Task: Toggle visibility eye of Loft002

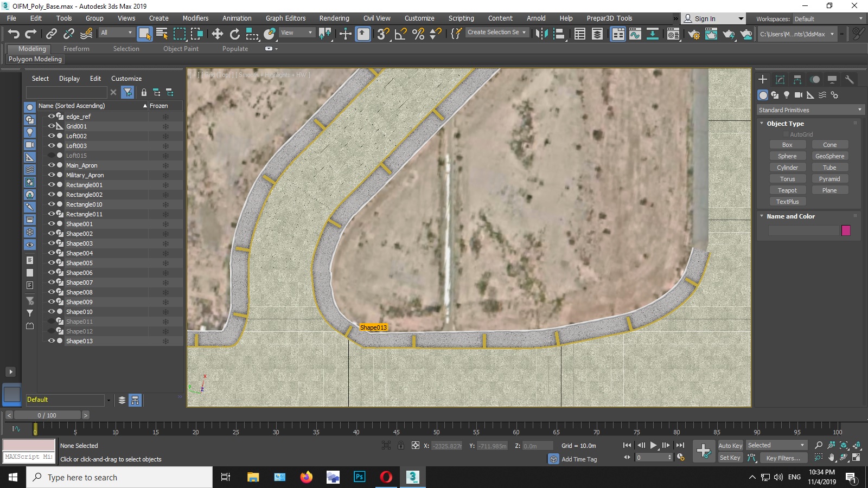Action: 52,136
